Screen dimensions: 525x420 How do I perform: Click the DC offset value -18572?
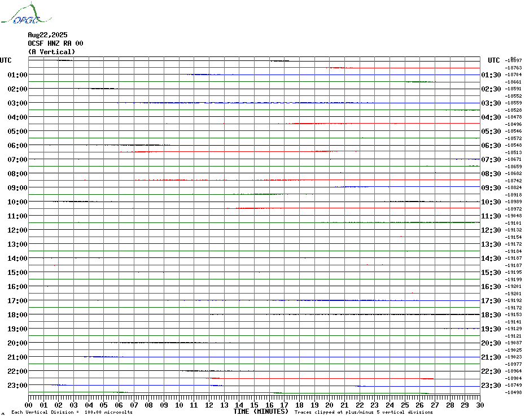[x=513, y=138]
